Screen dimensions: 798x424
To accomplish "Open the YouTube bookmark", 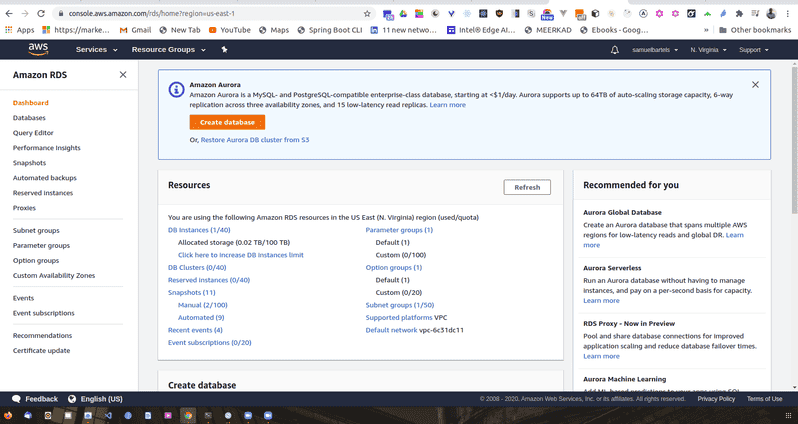I will (x=230, y=30).
